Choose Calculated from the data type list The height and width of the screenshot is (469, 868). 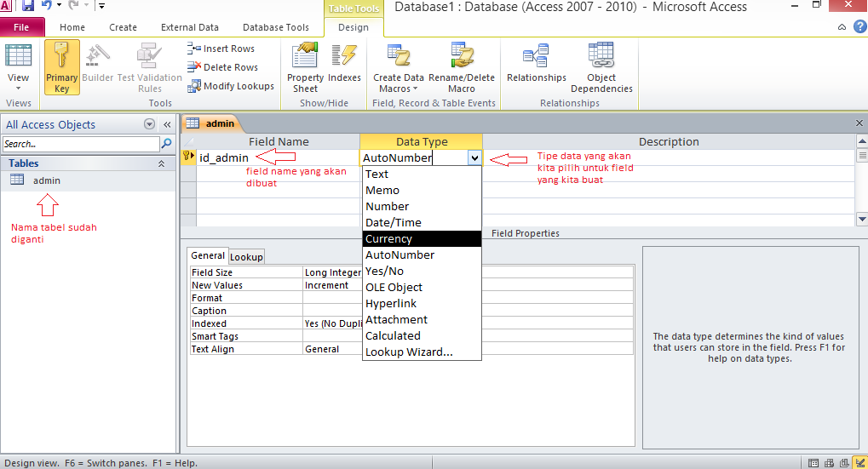pyautogui.click(x=422, y=335)
